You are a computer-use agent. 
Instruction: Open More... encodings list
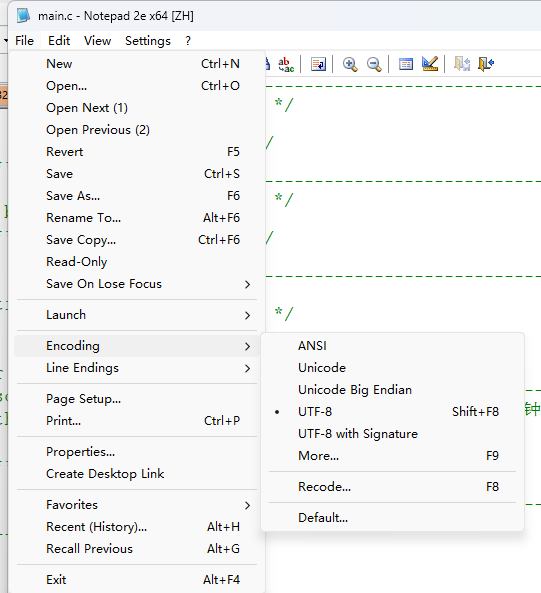tap(392, 455)
